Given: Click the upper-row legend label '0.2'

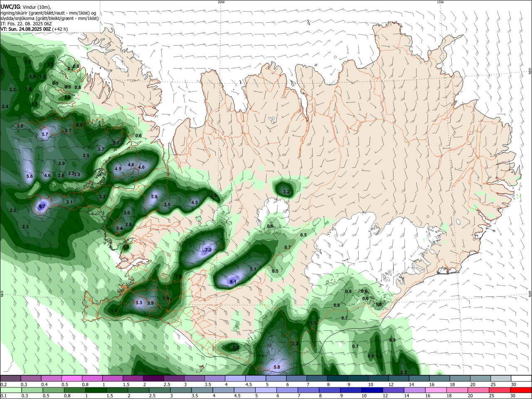Looking at the screenshot, I should click(x=3, y=384).
